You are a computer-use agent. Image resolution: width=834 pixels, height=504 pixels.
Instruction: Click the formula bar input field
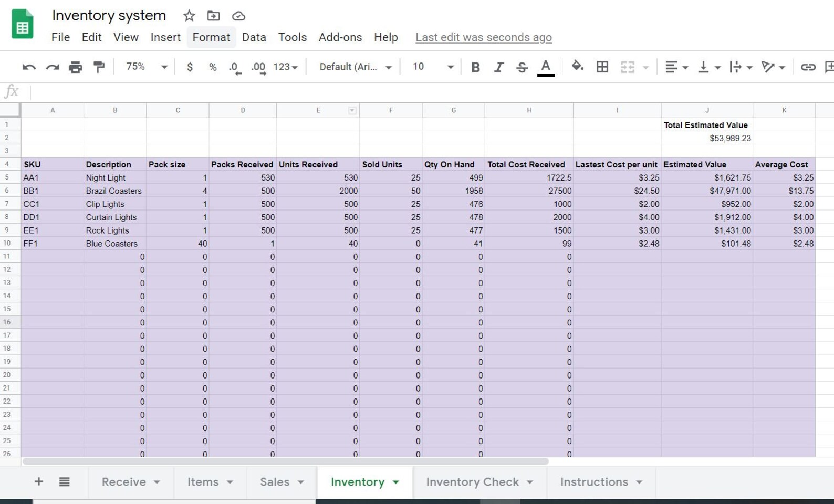[431, 92]
